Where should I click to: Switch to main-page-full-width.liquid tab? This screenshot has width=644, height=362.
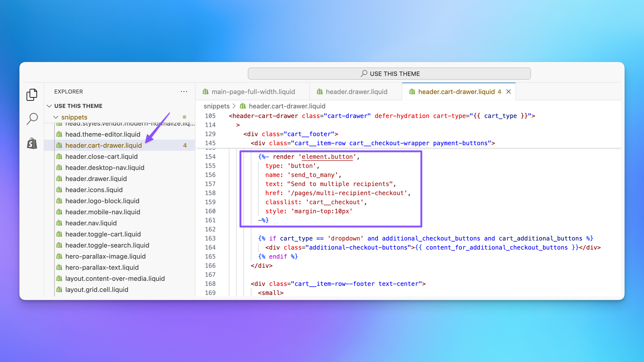coord(252,92)
